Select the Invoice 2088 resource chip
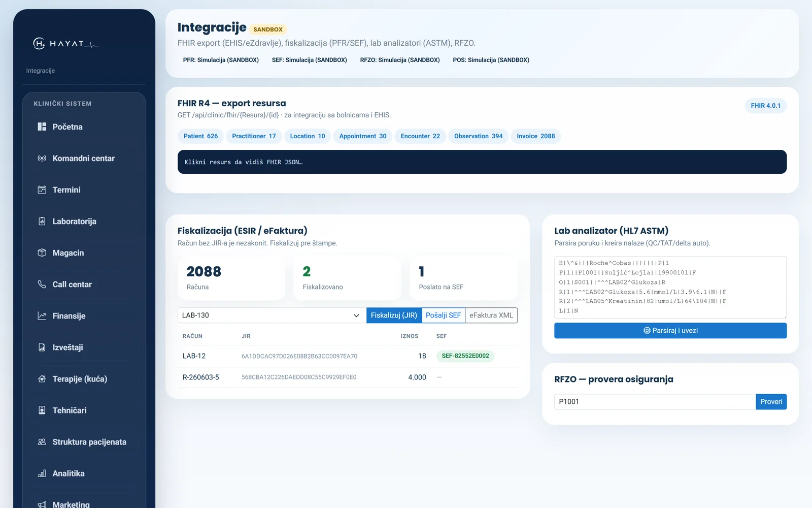The height and width of the screenshot is (508, 812). tap(536, 136)
